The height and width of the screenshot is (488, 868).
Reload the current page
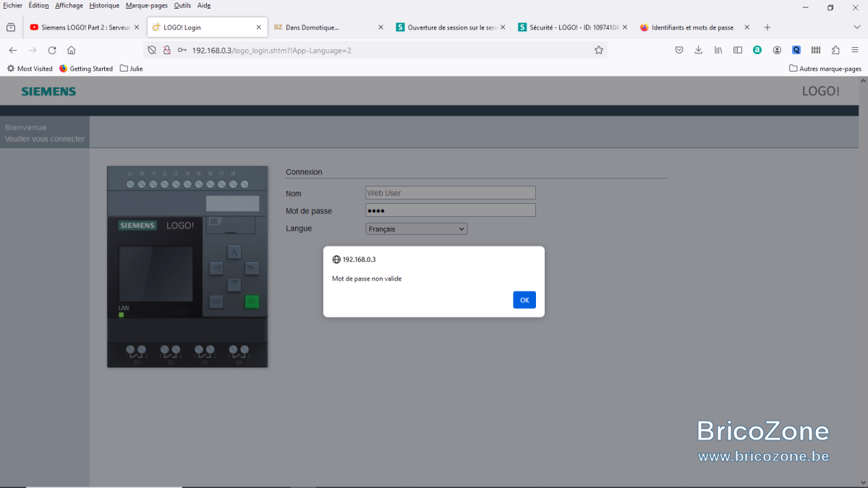(52, 50)
